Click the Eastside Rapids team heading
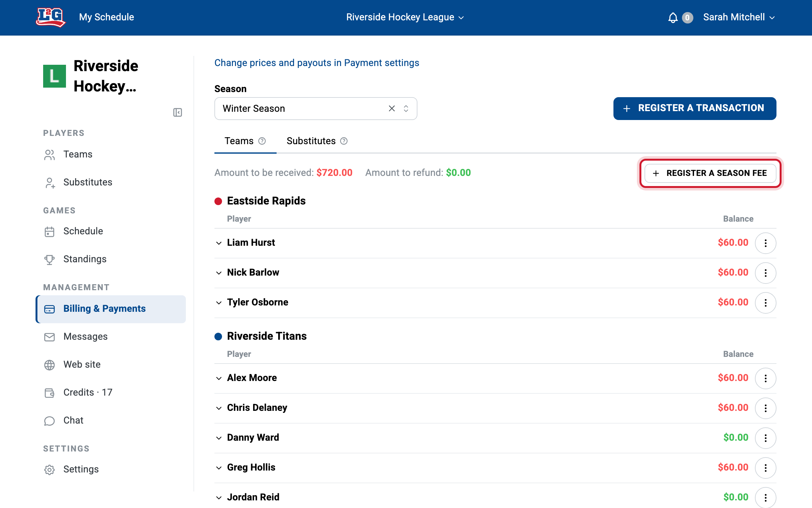Viewport: 812px width, 508px height. 266,201
